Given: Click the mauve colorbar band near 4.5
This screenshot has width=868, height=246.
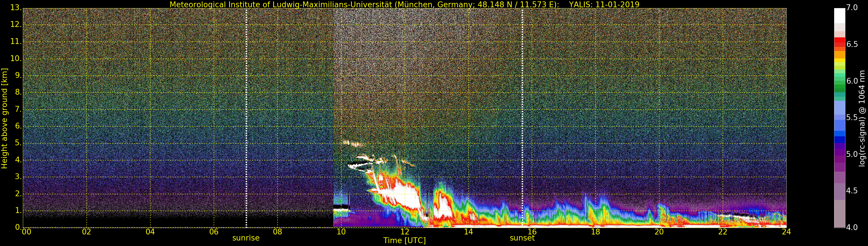Looking at the screenshot, I should [x=839, y=191].
